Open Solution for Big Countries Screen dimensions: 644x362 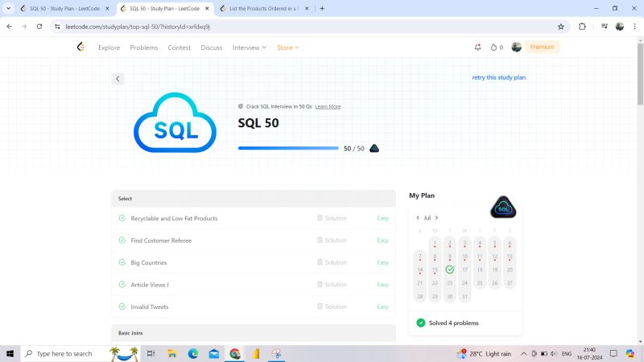tap(332, 262)
